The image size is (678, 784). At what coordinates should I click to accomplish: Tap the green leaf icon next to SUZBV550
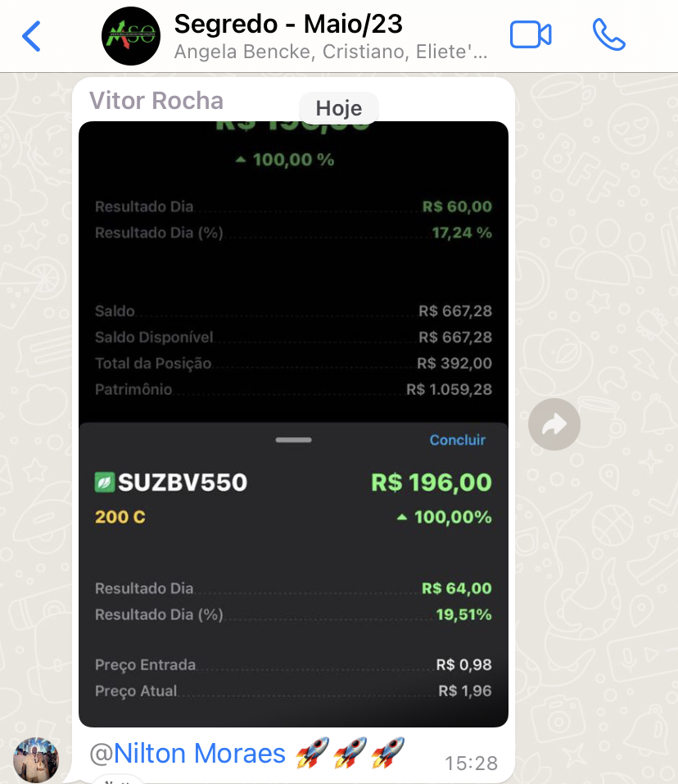click(104, 483)
